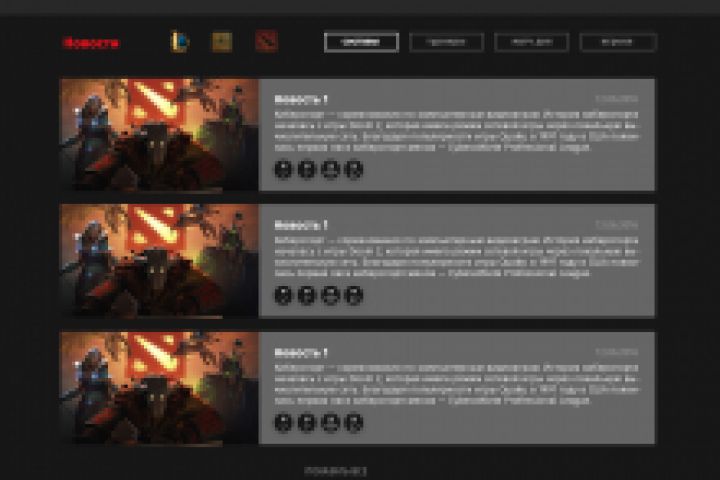
Task: Open the highlighted first navigation tab
Action: point(361,42)
